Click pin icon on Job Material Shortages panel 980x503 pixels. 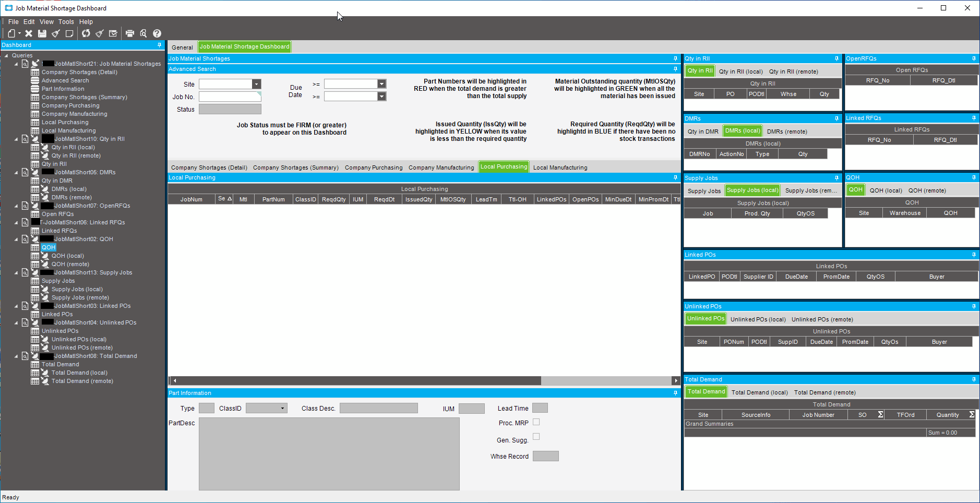[x=675, y=58]
